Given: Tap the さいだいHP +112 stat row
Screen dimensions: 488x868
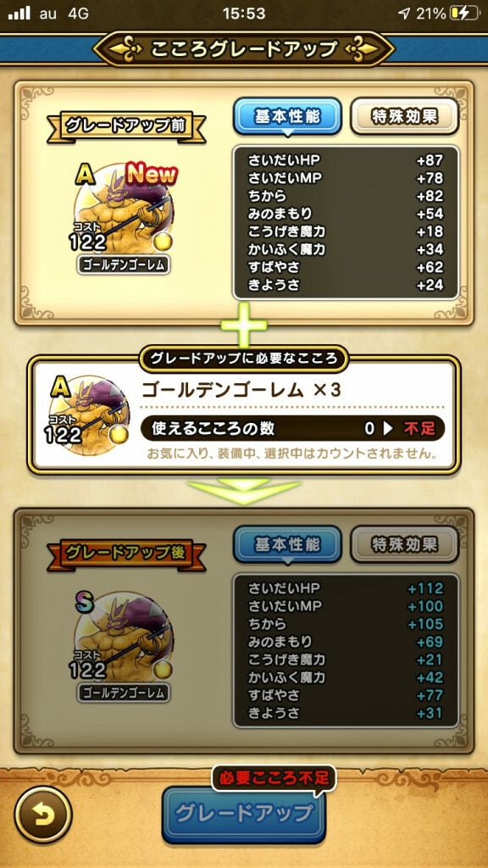Looking at the screenshot, I should pos(346,588).
